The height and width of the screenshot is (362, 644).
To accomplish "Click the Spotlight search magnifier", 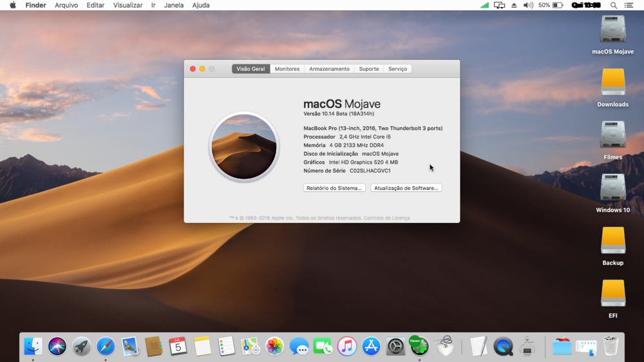I will [614, 5].
